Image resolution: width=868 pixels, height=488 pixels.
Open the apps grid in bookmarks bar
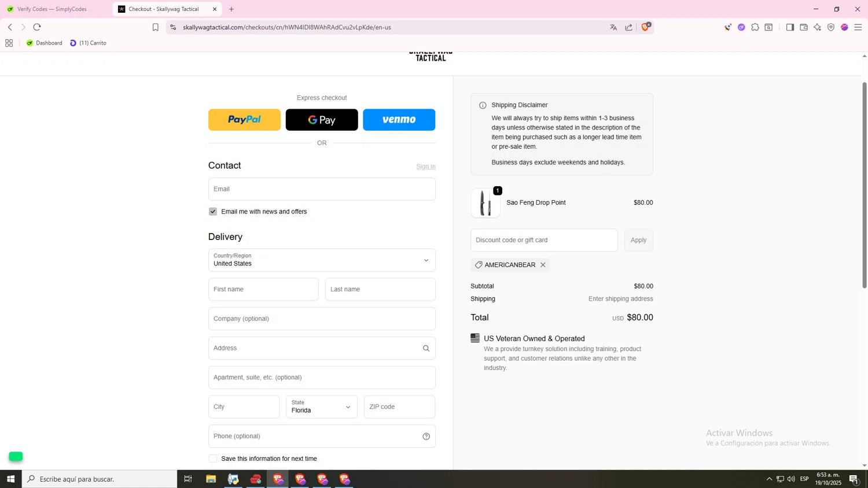[9, 43]
